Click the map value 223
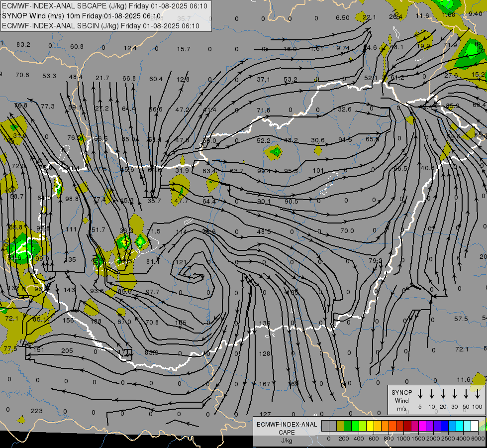Screen dimensions: 487x448 37,411
